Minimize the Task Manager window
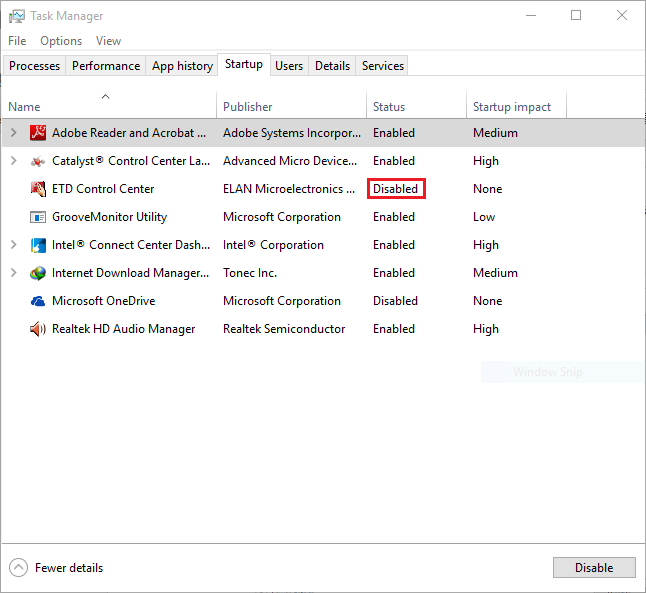Screen dimensions: 646x593 pos(531,16)
